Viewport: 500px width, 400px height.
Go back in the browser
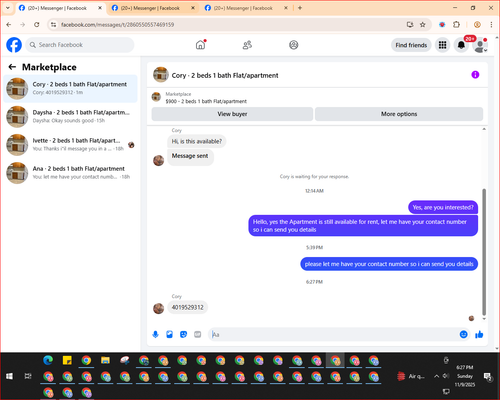(x=9, y=24)
